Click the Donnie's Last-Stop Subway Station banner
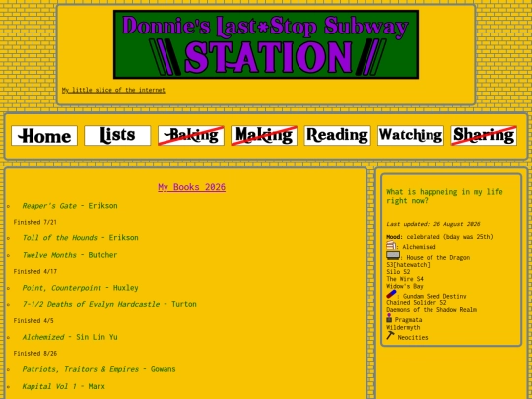Screen dimensions: 532x399 (266, 44)
